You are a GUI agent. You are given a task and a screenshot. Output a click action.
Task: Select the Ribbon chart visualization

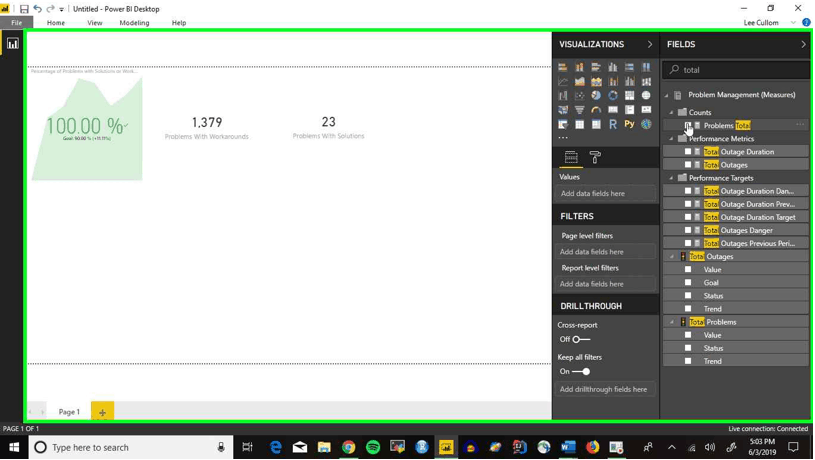[646, 82]
